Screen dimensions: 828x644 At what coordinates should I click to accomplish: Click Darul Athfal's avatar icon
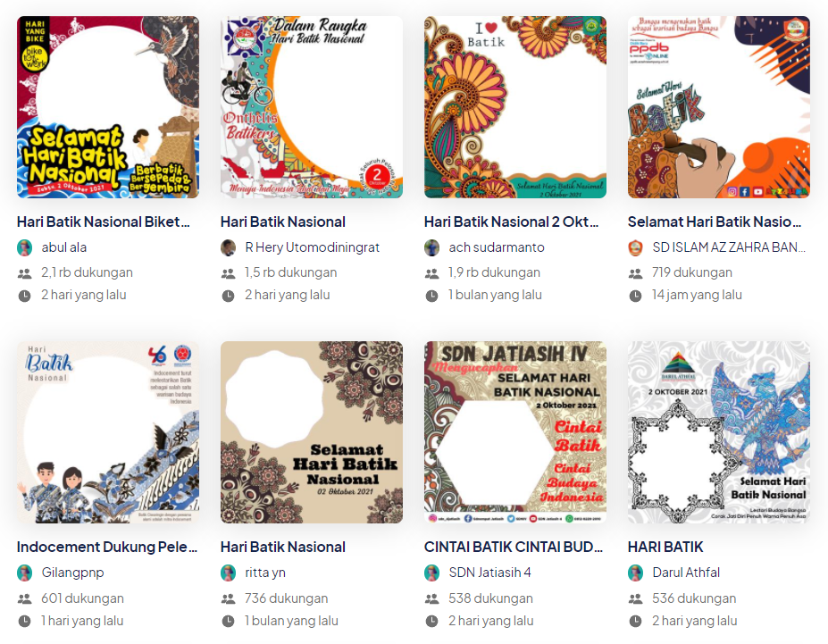click(x=635, y=573)
